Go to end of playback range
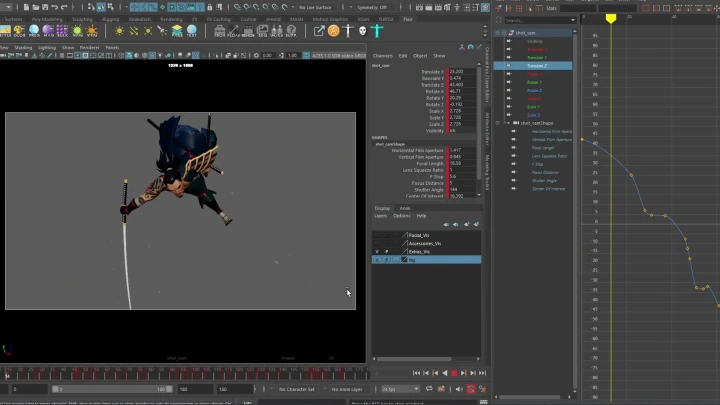 click(483, 373)
